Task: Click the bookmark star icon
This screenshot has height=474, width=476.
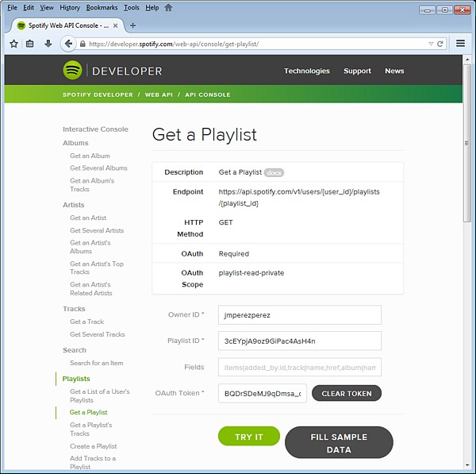Action: [14, 44]
